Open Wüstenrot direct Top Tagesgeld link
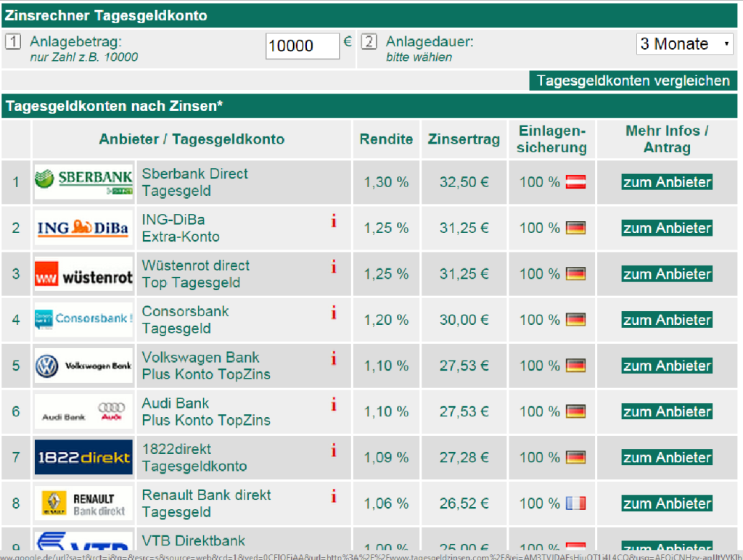This screenshot has height=560, width=743. coord(196,274)
